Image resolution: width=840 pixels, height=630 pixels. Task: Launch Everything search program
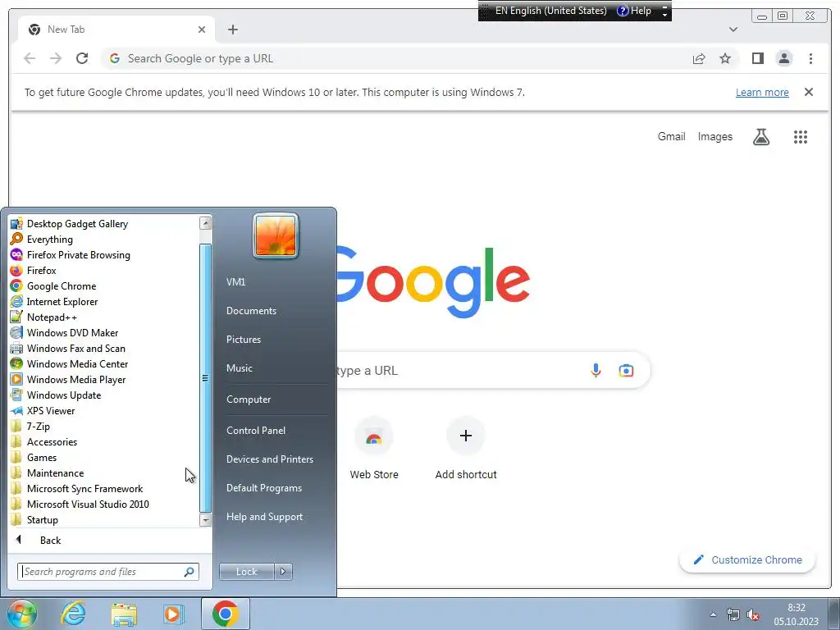coord(49,240)
